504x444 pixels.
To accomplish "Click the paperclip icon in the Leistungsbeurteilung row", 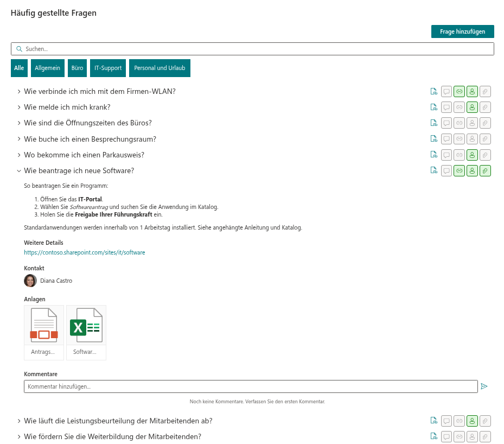I will click(485, 421).
